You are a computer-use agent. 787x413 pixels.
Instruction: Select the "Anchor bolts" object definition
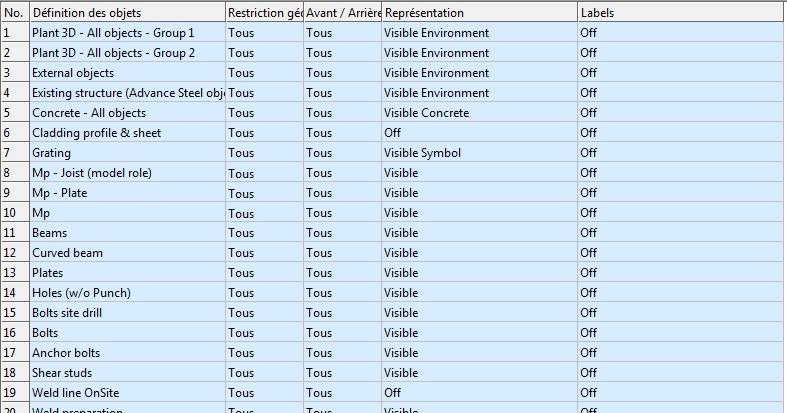66,353
